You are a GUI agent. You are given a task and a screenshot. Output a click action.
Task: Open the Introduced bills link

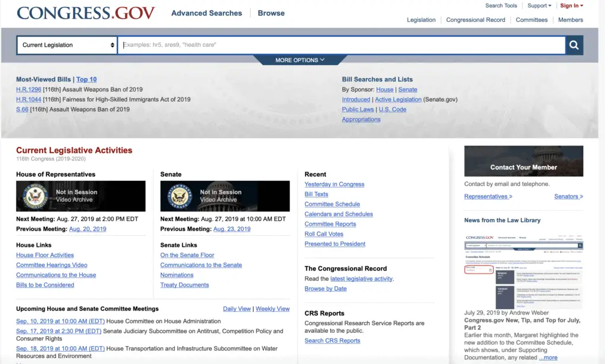[x=356, y=100]
